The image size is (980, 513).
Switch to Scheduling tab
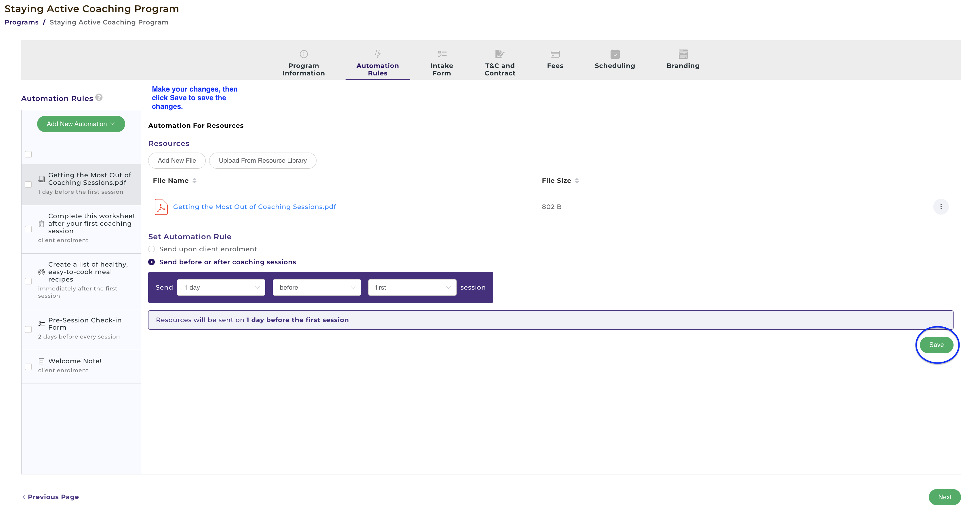tap(615, 59)
